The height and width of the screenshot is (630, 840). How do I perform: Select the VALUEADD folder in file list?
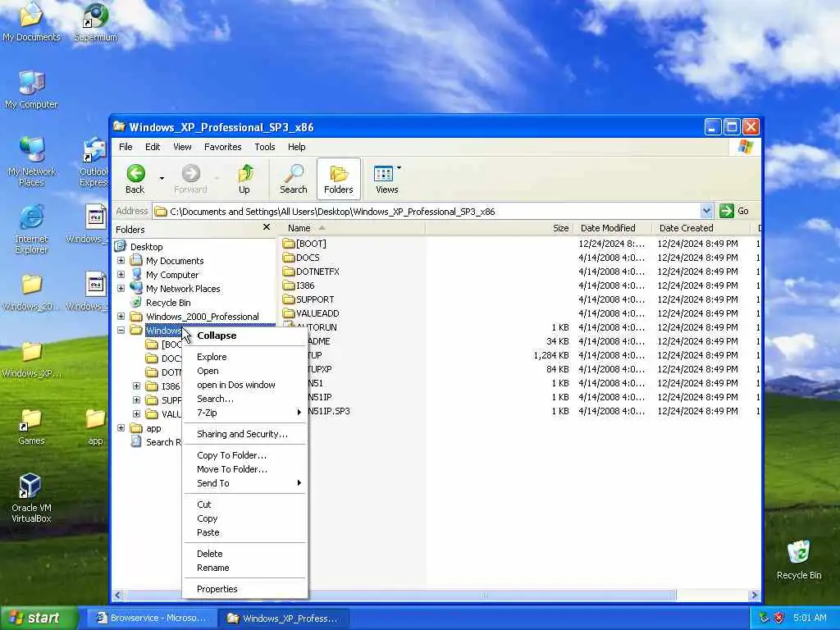(x=311, y=313)
